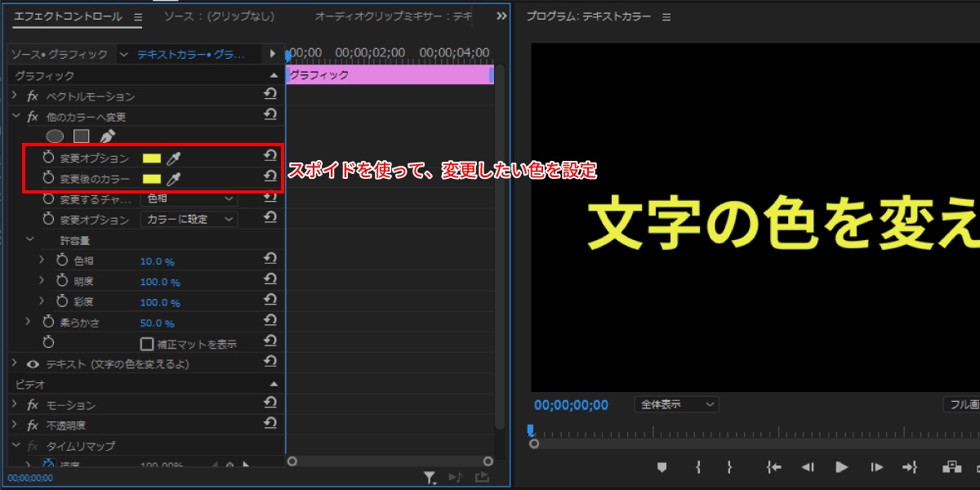Viewport: 980px width, 490px height.
Task: Reset the 彩度 tolerance value
Action: (x=270, y=301)
